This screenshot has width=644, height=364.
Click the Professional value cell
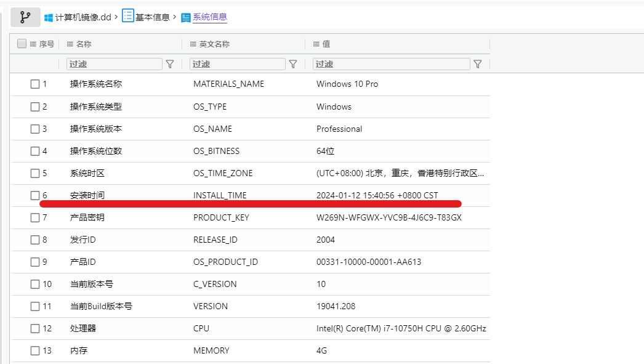tap(339, 129)
